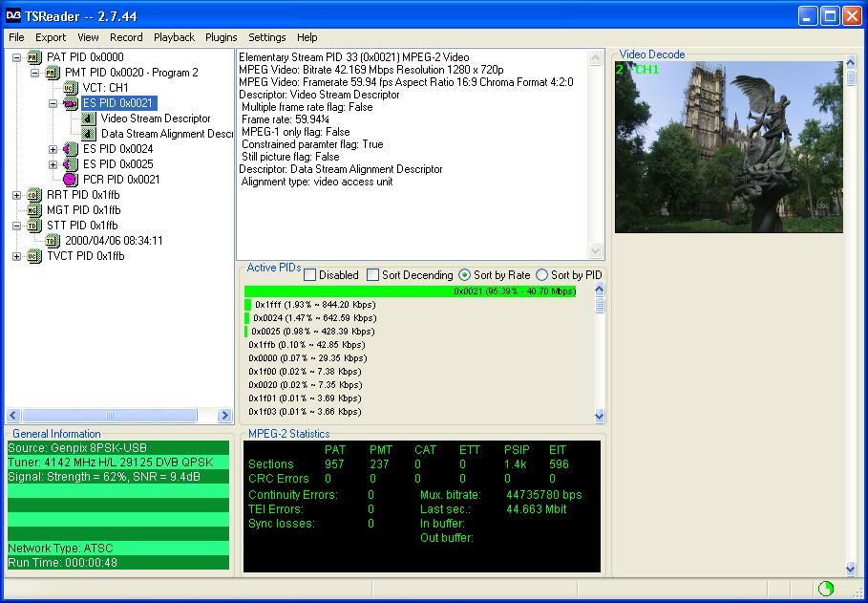Click the 0x0021 green rate bar

point(411,291)
